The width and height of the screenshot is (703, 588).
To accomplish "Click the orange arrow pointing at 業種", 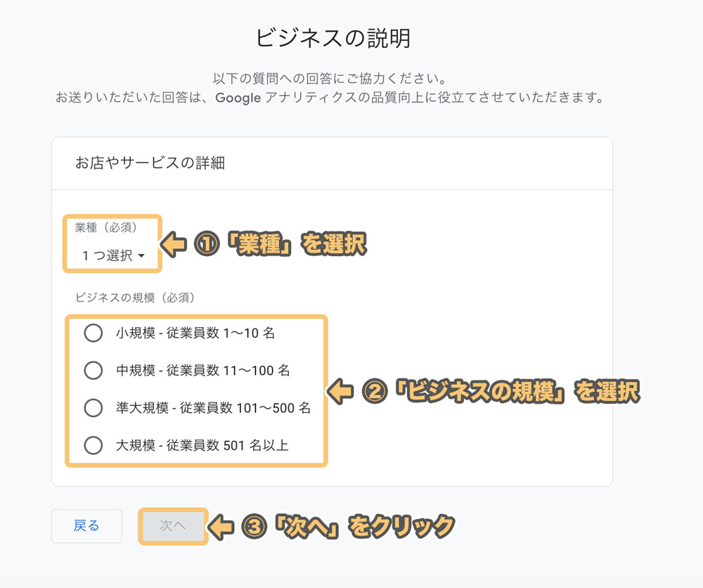I will (174, 244).
